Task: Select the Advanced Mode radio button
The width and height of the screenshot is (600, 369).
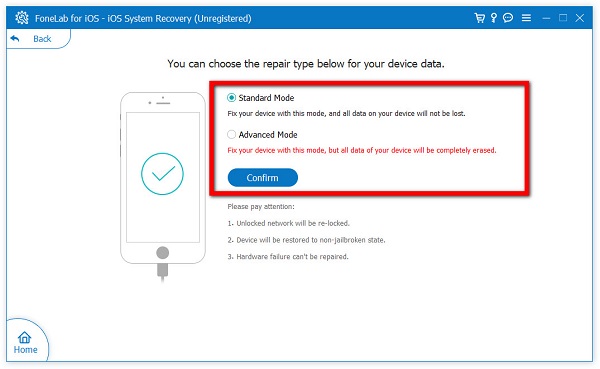Action: pos(231,134)
